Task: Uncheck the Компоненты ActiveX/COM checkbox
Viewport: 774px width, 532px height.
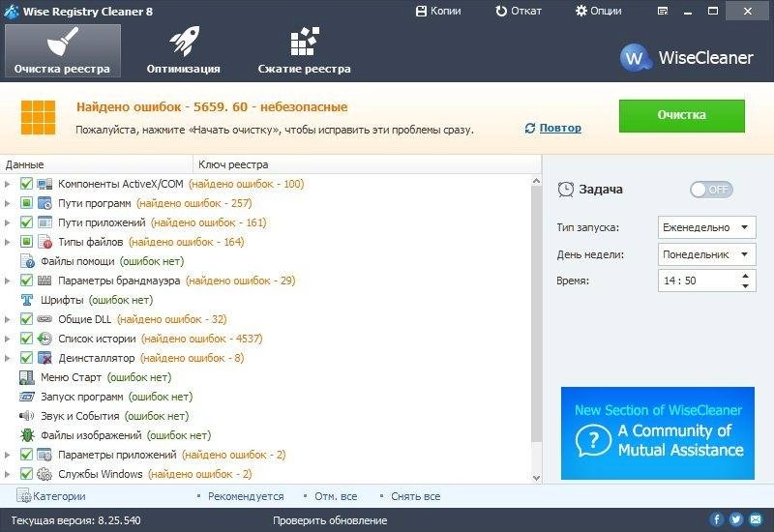Action: [27, 184]
